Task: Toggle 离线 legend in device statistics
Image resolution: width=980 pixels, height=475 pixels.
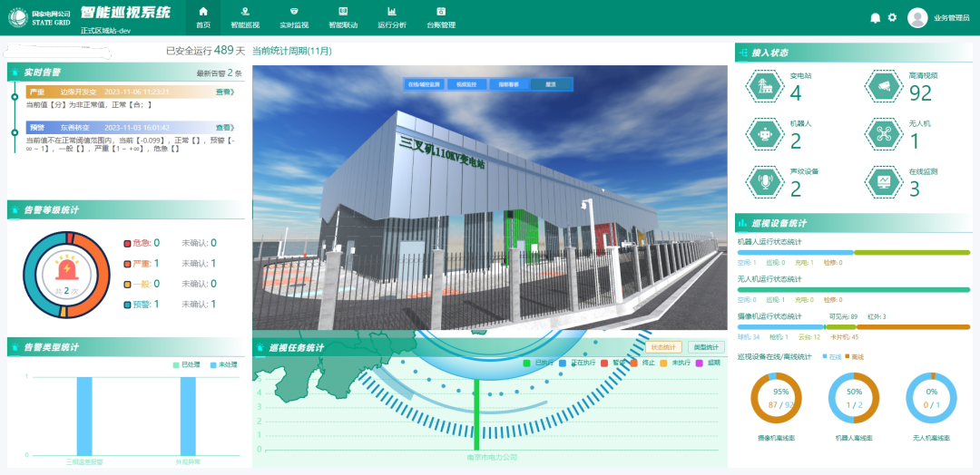Action: pos(854,356)
